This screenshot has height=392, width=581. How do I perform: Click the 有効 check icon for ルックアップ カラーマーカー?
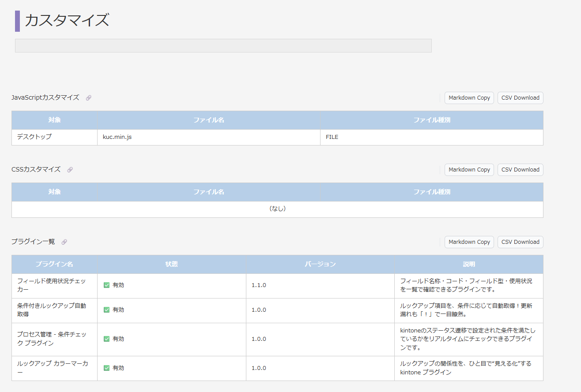[106, 368]
